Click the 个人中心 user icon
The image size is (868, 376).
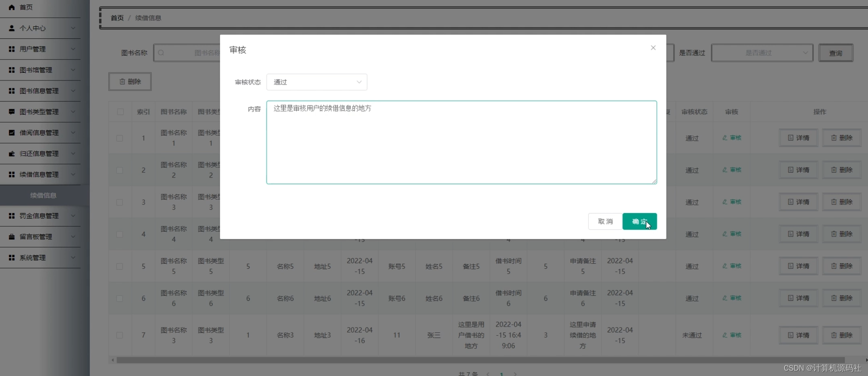coord(12,28)
